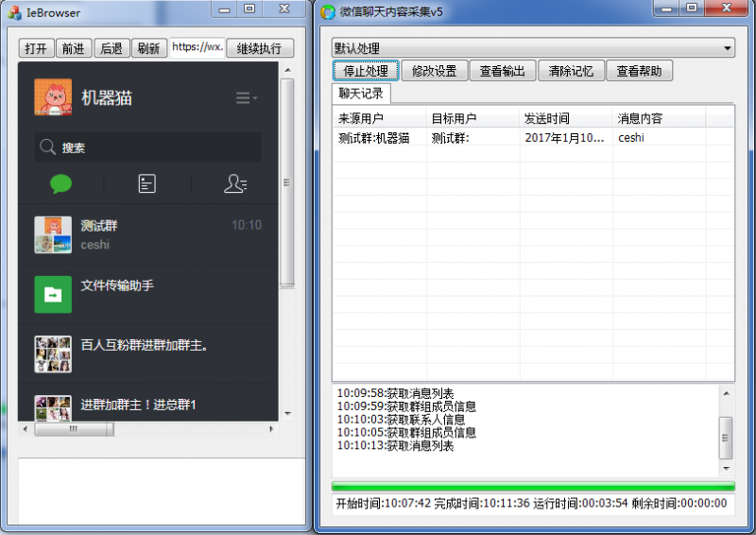Maximize the 微信聊天内容采集v5 window

click(692, 8)
